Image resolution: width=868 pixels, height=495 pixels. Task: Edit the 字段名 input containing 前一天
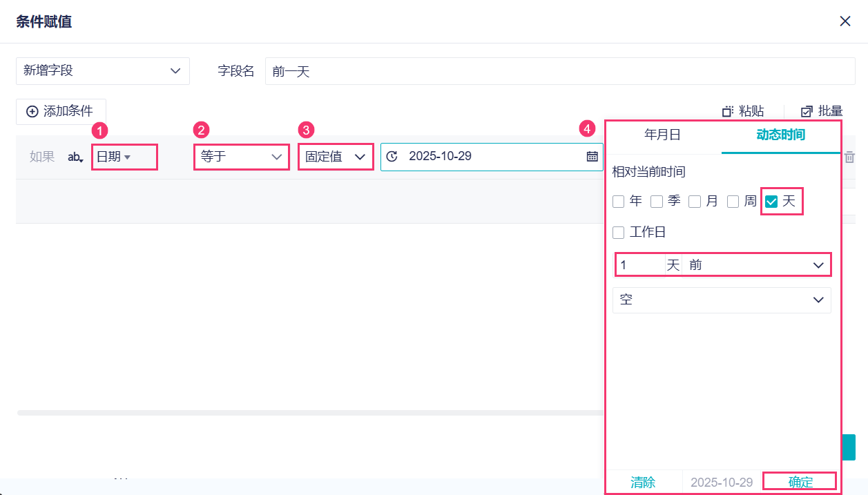click(x=560, y=71)
